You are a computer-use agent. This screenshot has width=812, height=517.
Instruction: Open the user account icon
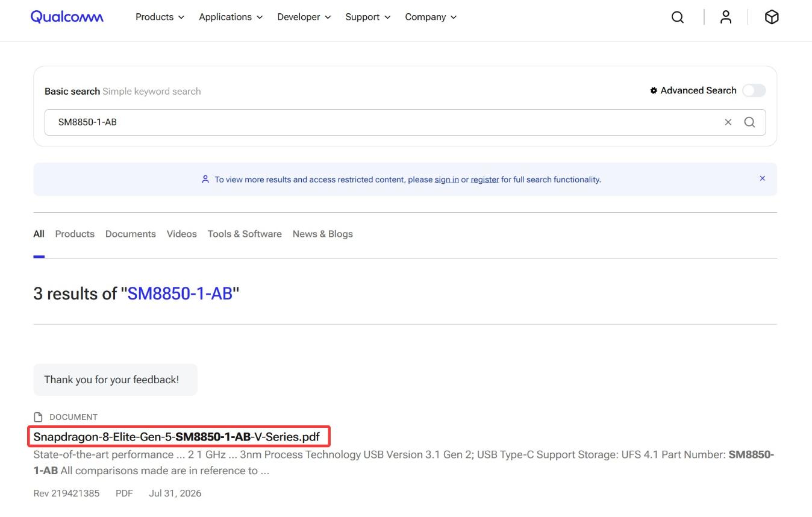[x=726, y=17]
